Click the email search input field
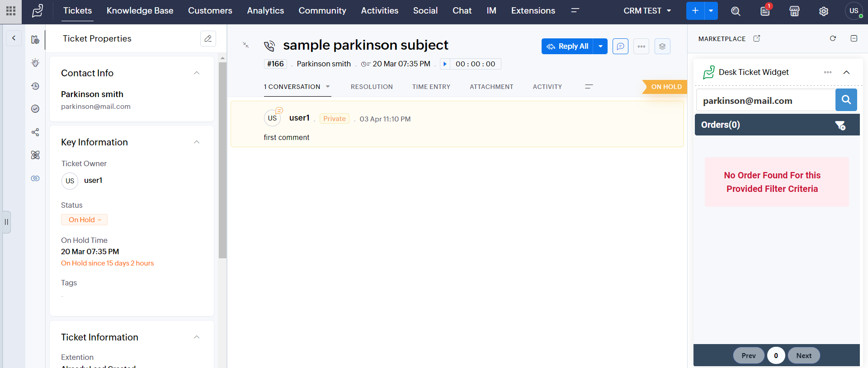Screen dimensions: 868x368 tap(765, 101)
